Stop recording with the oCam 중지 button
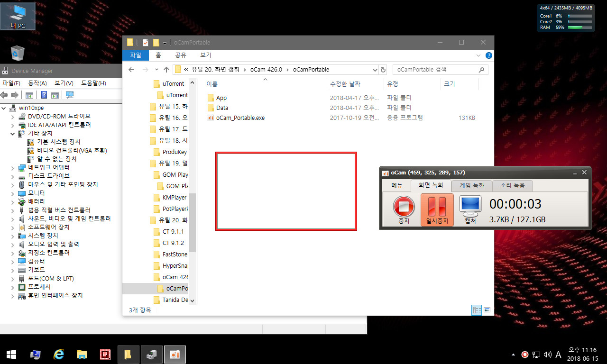The height and width of the screenshot is (364, 607). coord(404,210)
